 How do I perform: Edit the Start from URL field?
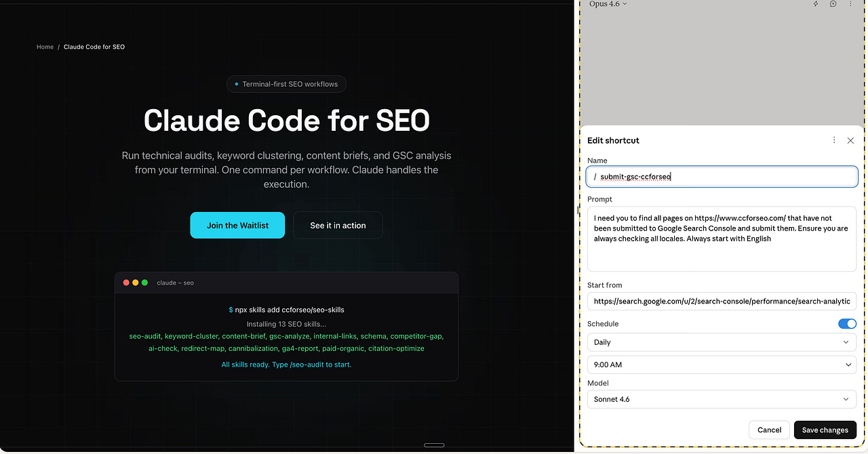722,301
